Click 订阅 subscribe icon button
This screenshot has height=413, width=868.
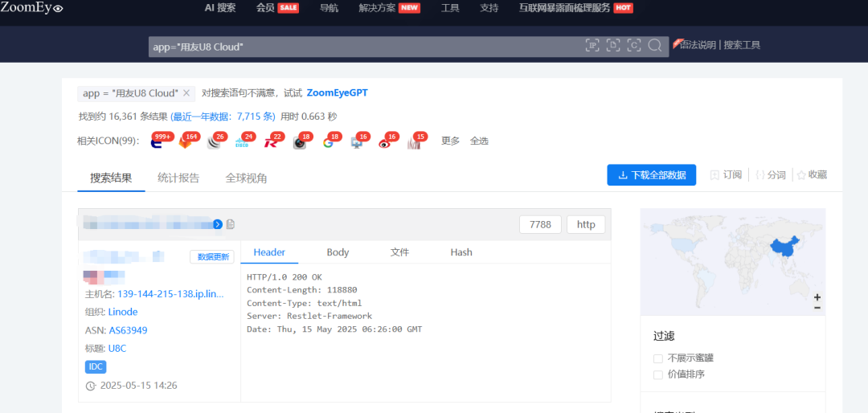click(726, 175)
